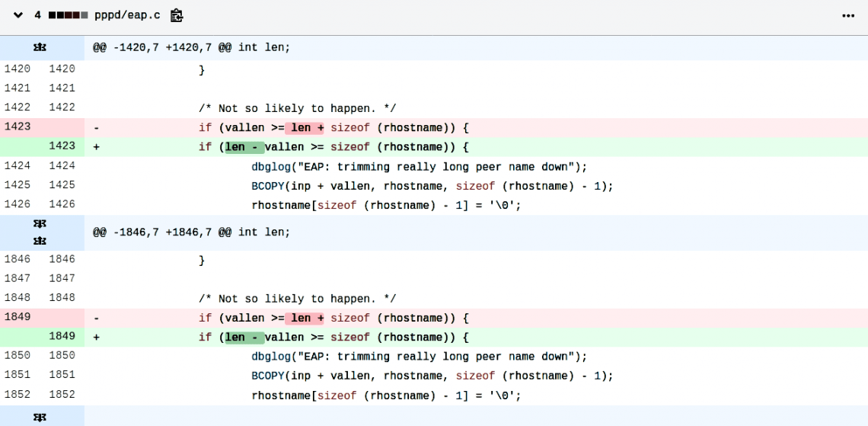Collapse the pppd/eap.c file diff

pos(18,15)
